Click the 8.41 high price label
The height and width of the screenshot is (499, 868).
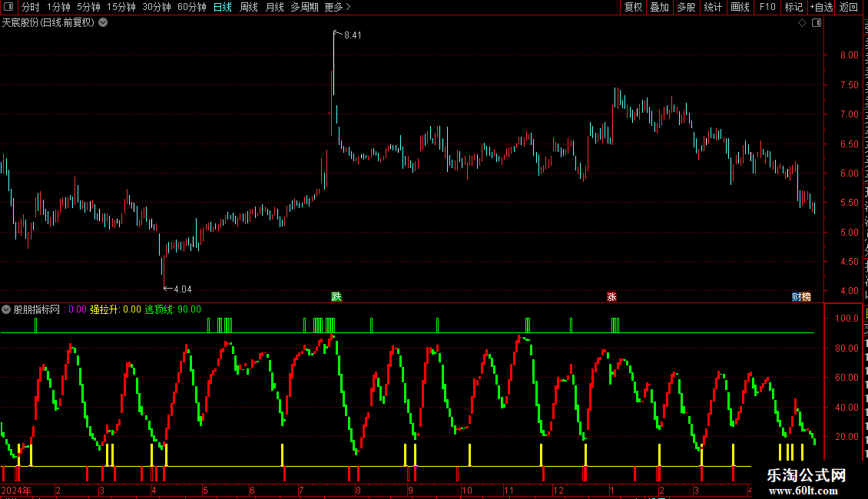[353, 35]
